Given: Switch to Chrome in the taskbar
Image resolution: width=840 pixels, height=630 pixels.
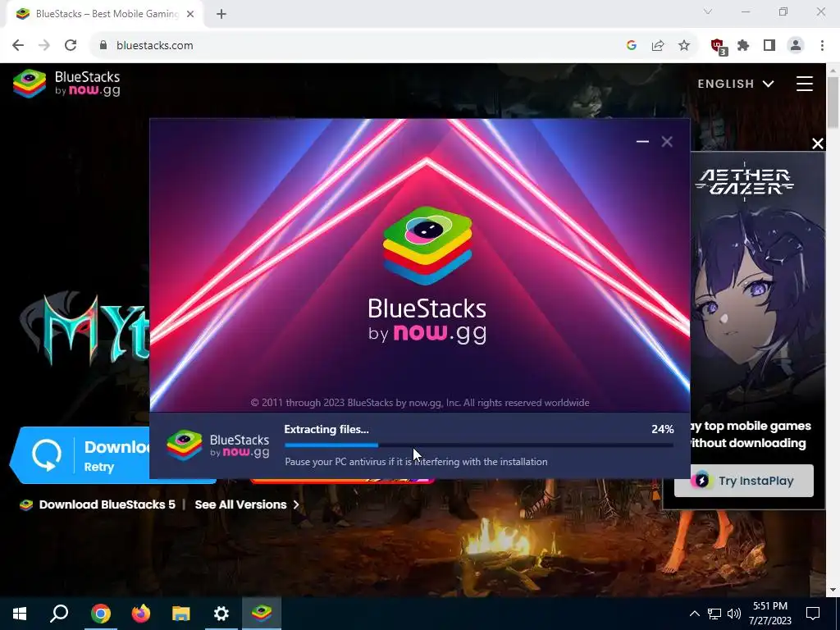Looking at the screenshot, I should coord(100,614).
